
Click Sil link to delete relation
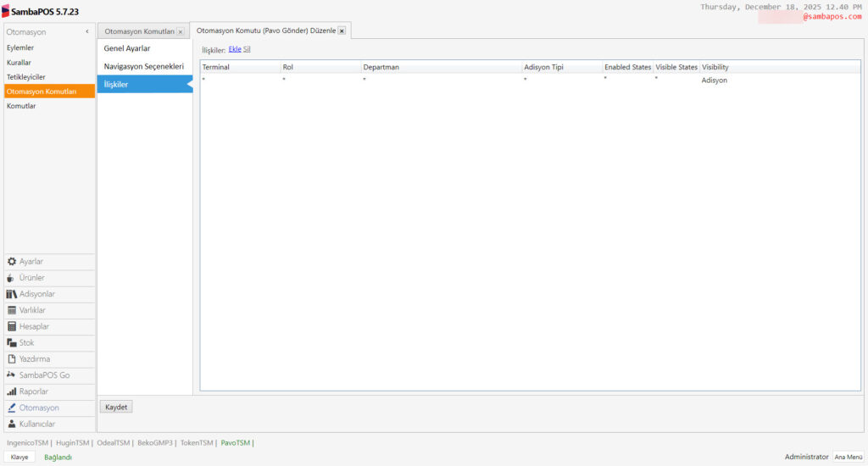[247, 49]
